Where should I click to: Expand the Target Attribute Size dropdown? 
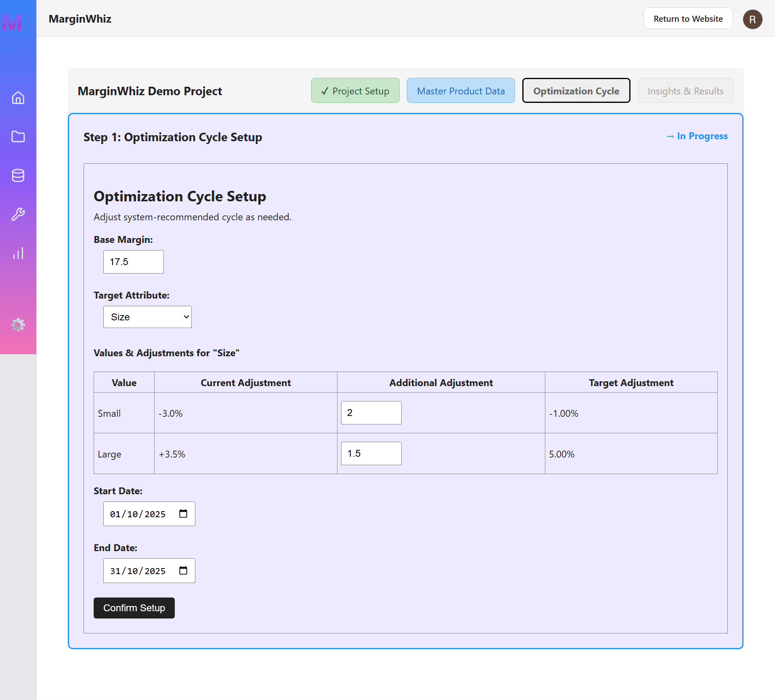pyautogui.click(x=147, y=317)
